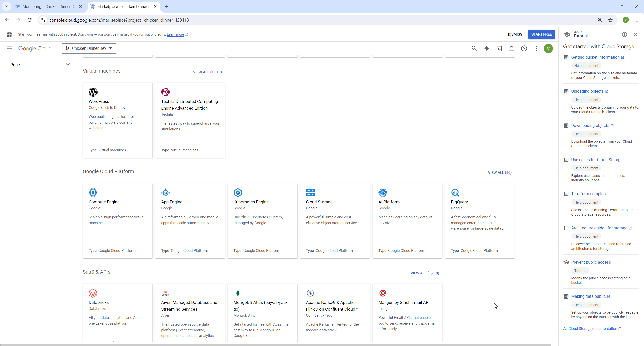The width and height of the screenshot is (644, 346).
Task: Click the console search magnifier icon
Action: click(x=474, y=48)
